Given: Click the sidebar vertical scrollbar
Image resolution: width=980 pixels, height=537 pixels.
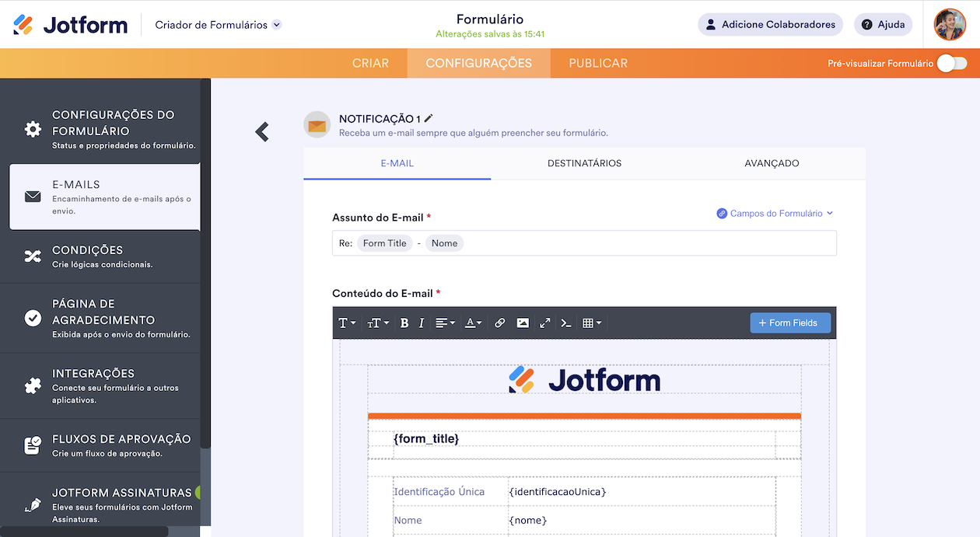Looking at the screenshot, I should click(205, 264).
